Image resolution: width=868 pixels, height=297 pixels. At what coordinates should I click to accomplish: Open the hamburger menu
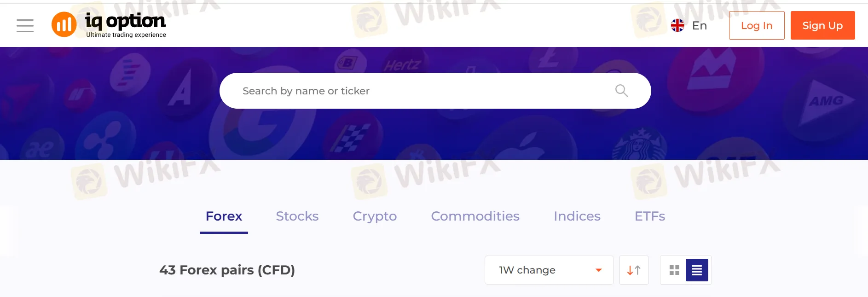click(25, 26)
